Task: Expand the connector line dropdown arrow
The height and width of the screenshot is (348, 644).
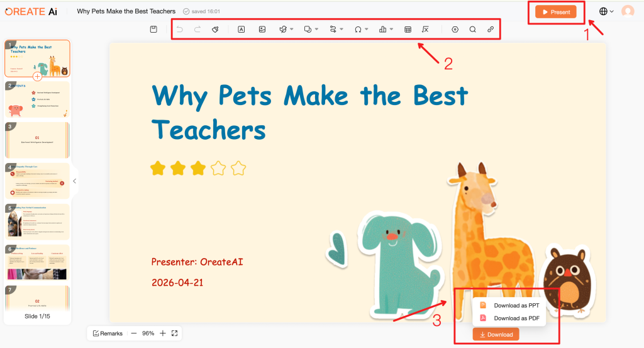Action: click(x=341, y=29)
